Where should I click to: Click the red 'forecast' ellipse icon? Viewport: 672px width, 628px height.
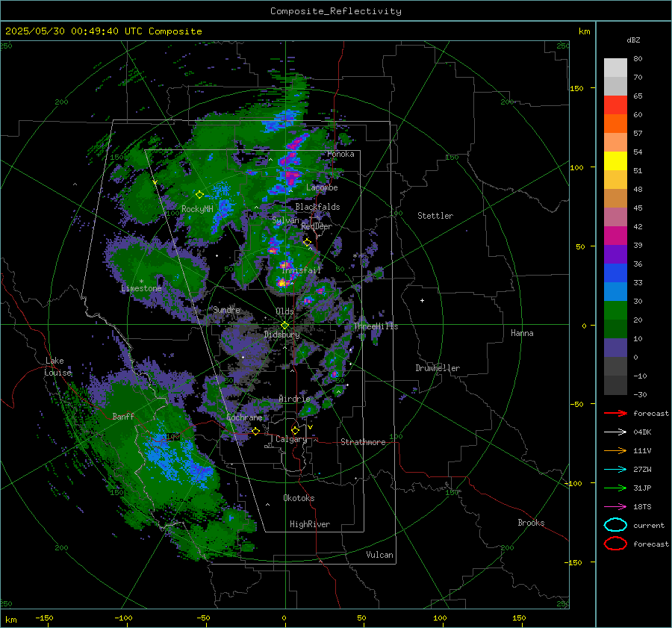615,544
